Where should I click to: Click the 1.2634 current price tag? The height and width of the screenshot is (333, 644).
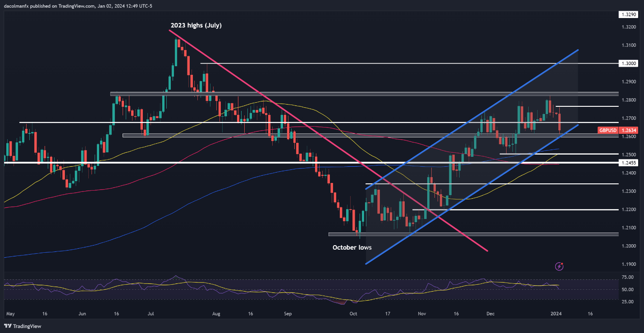click(x=629, y=130)
